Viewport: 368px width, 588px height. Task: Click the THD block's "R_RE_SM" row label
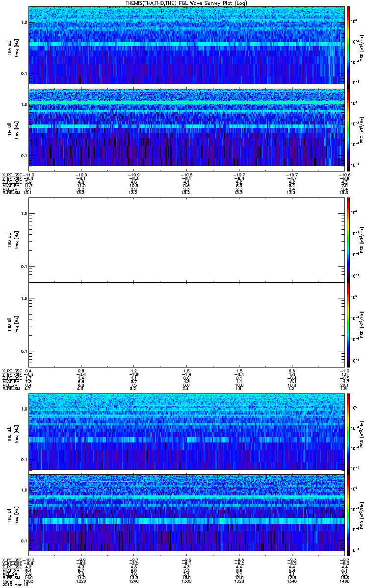coord(10,389)
